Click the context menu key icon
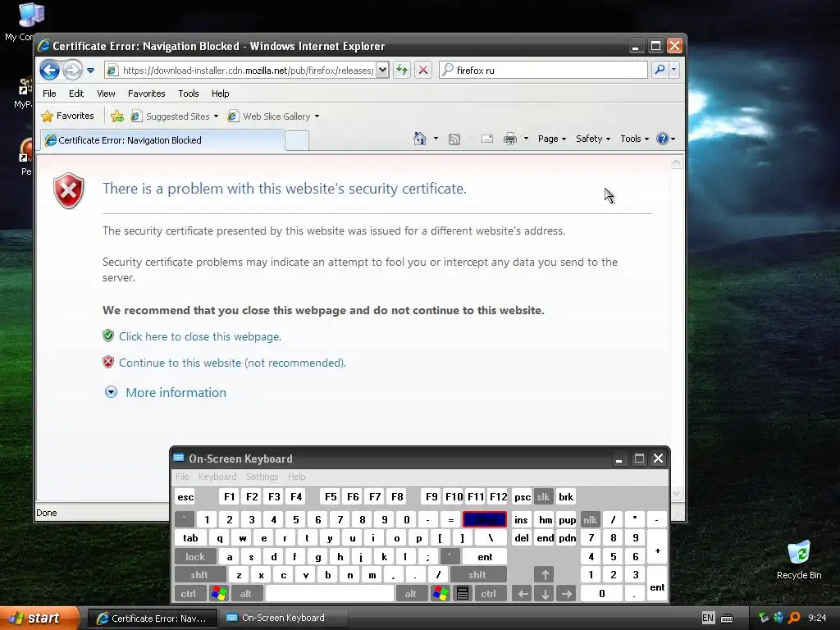 point(463,594)
